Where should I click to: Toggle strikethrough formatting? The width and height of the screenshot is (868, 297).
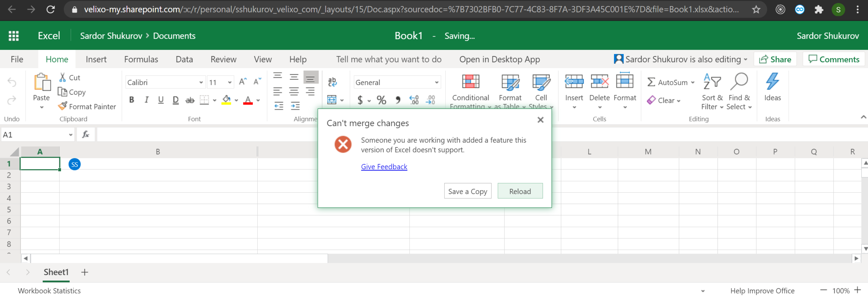point(190,100)
